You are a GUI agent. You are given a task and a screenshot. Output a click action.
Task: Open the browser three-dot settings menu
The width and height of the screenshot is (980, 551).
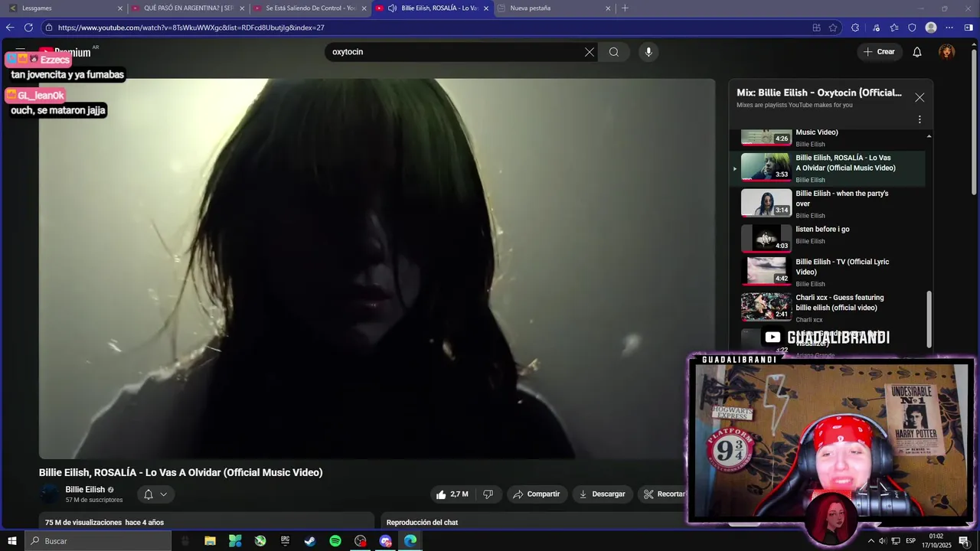[x=949, y=28]
